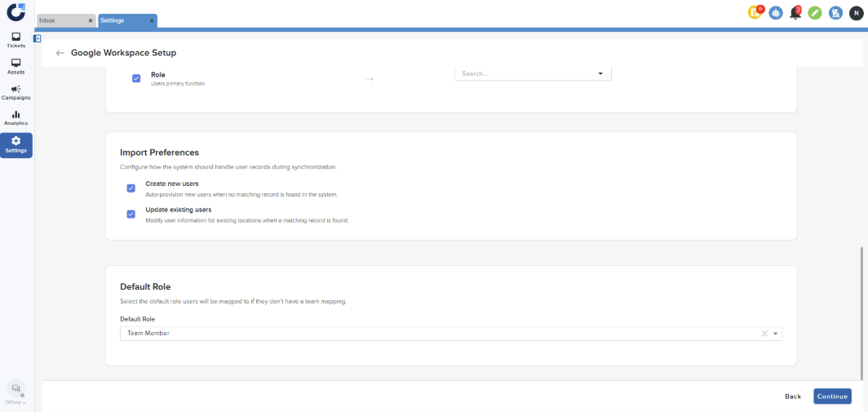Go to Assets in the sidebar
The width and height of the screenshot is (868, 412).
(16, 66)
